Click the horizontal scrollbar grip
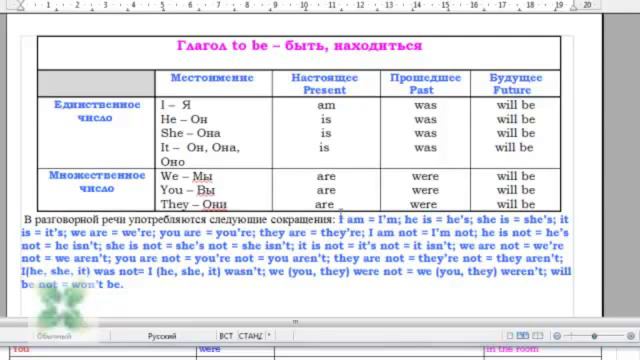The height and width of the screenshot is (360, 640). pos(295,322)
